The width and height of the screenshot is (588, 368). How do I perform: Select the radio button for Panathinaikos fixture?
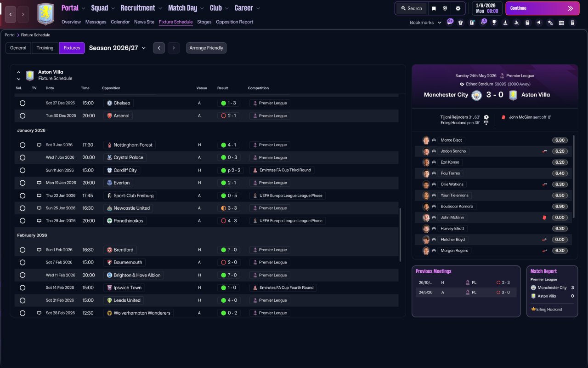(x=23, y=221)
